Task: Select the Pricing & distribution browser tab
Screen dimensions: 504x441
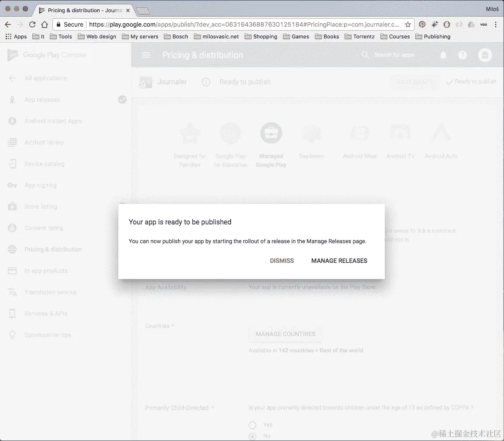Action: click(x=84, y=10)
